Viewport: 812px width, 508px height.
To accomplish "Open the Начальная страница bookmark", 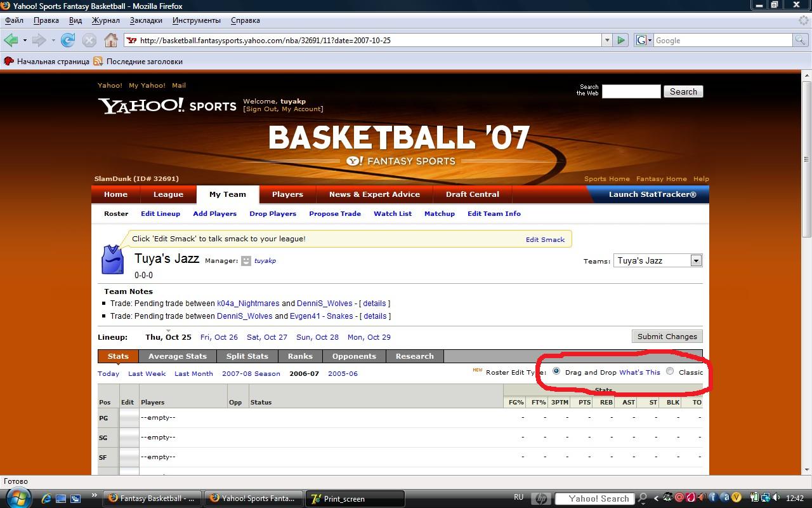I will click(46, 62).
